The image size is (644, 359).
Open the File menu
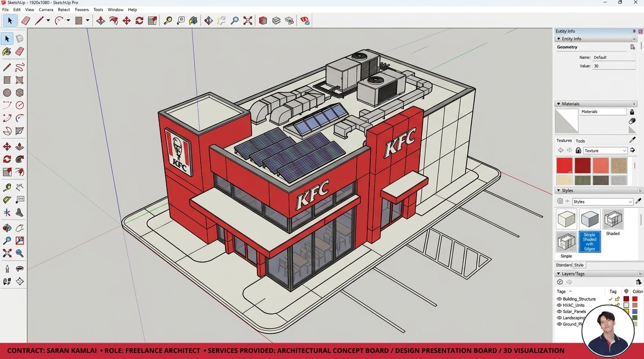(6, 9)
